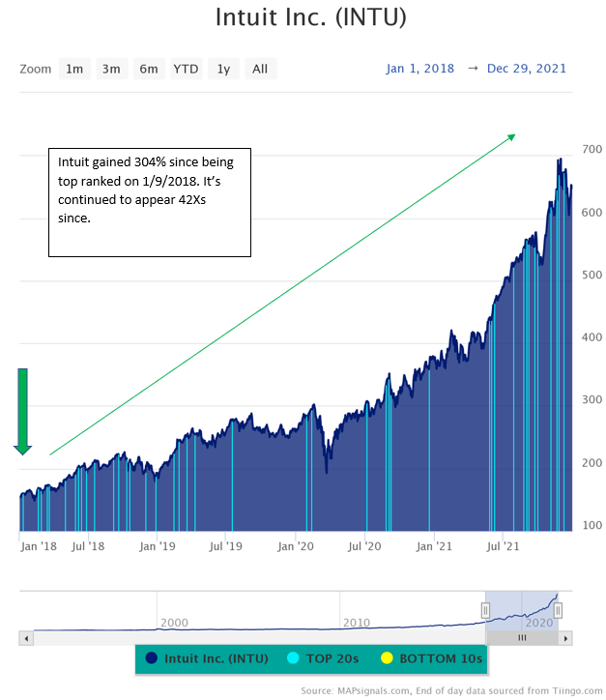Screen dimensions: 606x700
Task: Click navigator scrollbar right arrow
Action: click(565, 638)
